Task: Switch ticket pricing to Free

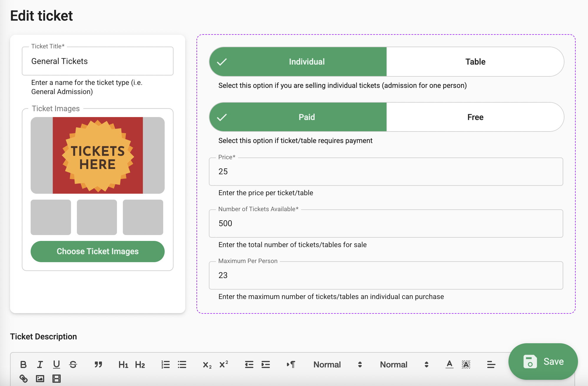Action: (x=475, y=117)
